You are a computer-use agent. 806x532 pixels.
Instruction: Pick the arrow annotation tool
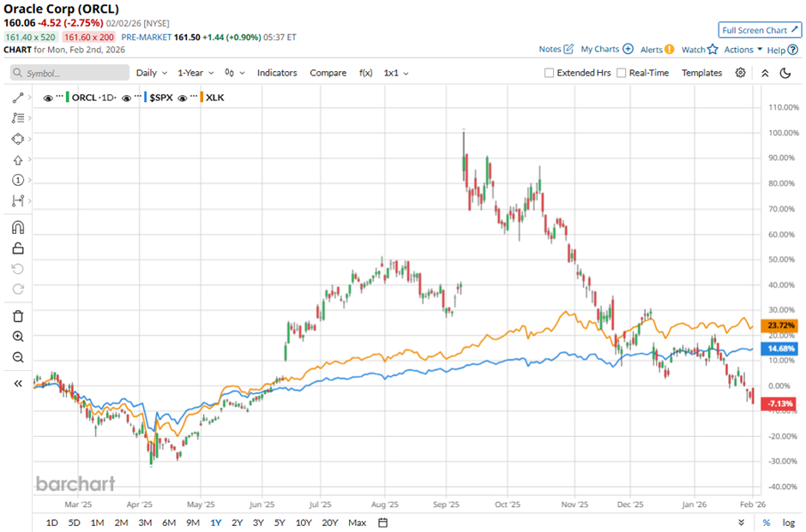(18, 159)
